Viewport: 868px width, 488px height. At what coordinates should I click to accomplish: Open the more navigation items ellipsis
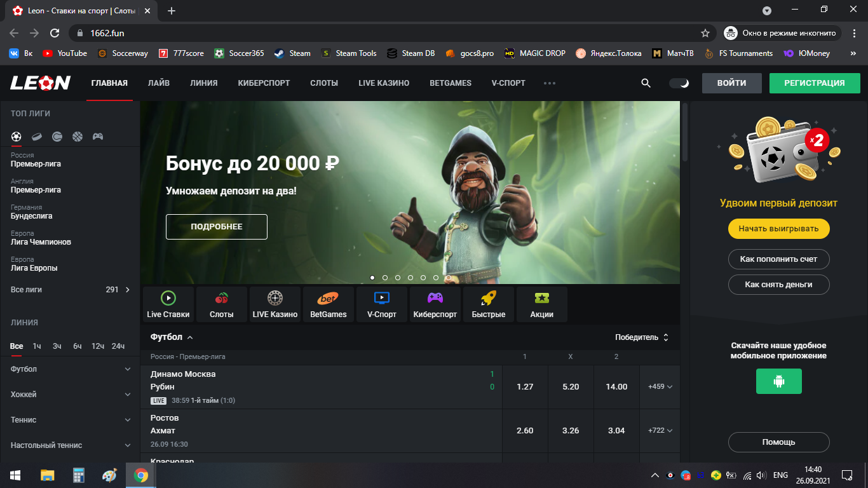[550, 83]
